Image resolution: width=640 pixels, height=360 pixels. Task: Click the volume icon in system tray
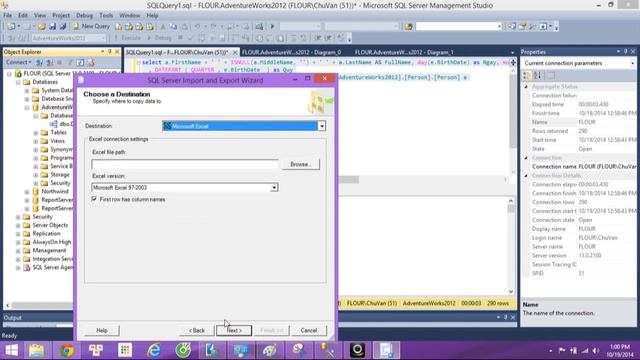(x=596, y=351)
